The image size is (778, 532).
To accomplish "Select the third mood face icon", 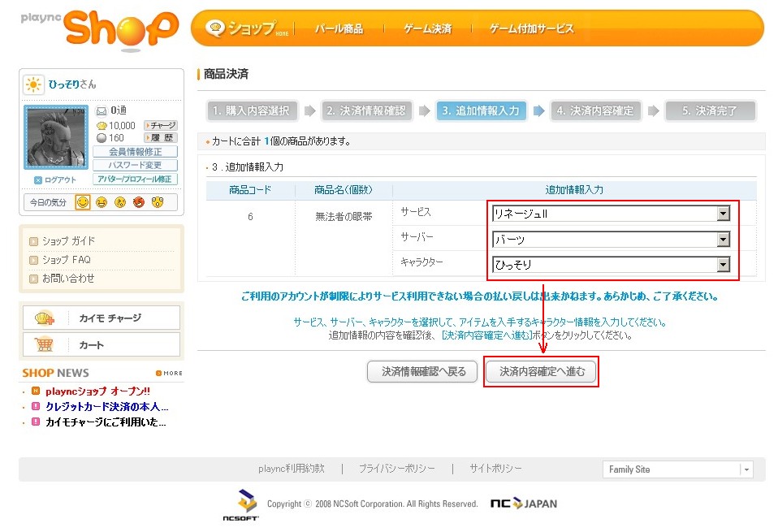I will [x=120, y=202].
